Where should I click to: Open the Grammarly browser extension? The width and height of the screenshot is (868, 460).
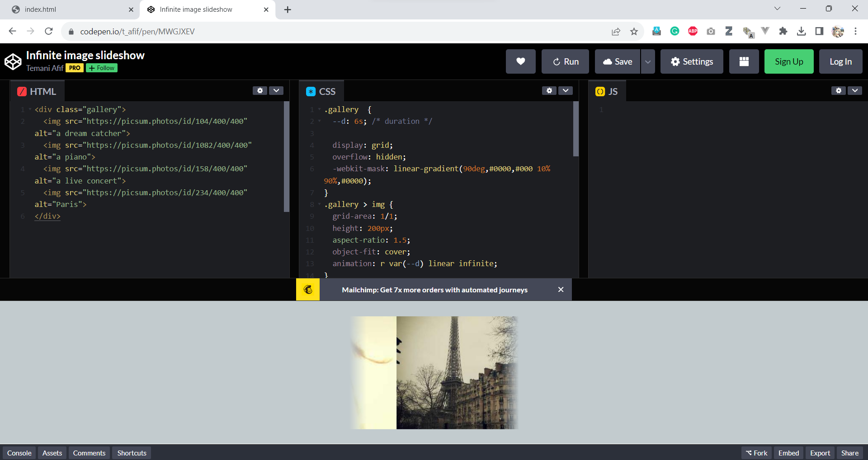(x=675, y=31)
